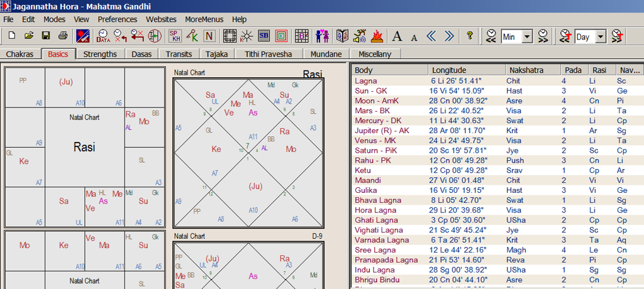The image size is (644, 289).
Task: Decrease font size with small A icon
Action: 414,37
